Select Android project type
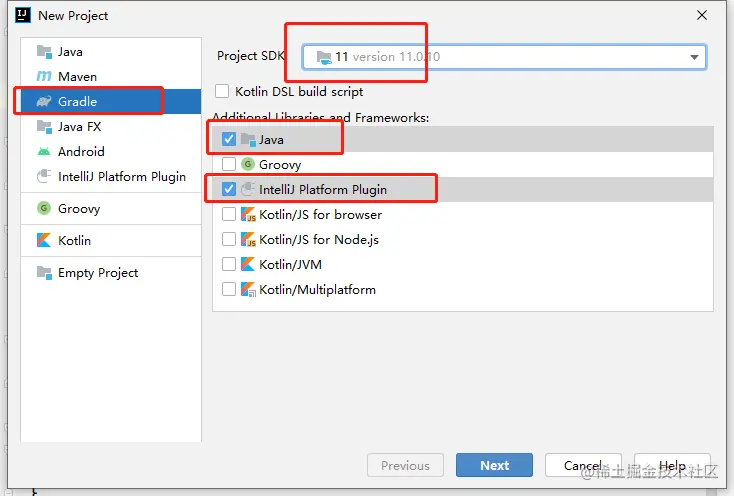 click(x=111, y=152)
